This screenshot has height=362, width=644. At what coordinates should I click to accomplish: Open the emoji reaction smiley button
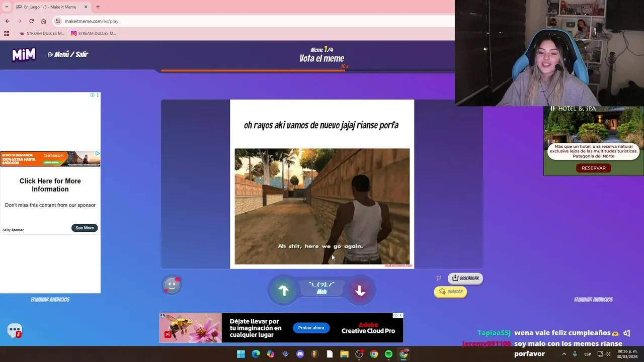(172, 285)
